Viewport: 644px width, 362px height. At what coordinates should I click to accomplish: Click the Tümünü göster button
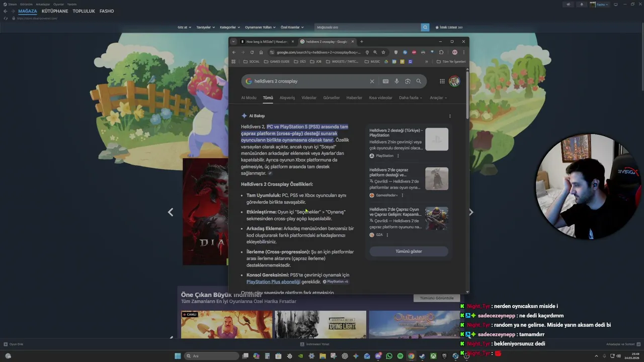click(409, 251)
